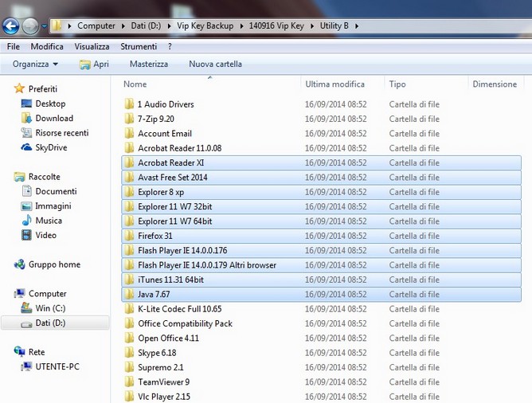Select Explorer 11 W7 32bit folder name
Viewport: 532px width, 403px height.
174,206
